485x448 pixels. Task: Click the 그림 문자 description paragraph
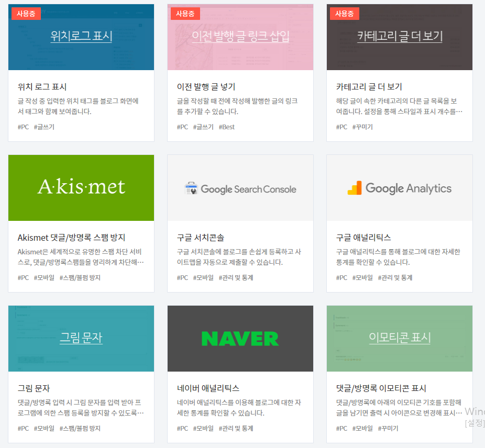pyautogui.click(x=81, y=408)
